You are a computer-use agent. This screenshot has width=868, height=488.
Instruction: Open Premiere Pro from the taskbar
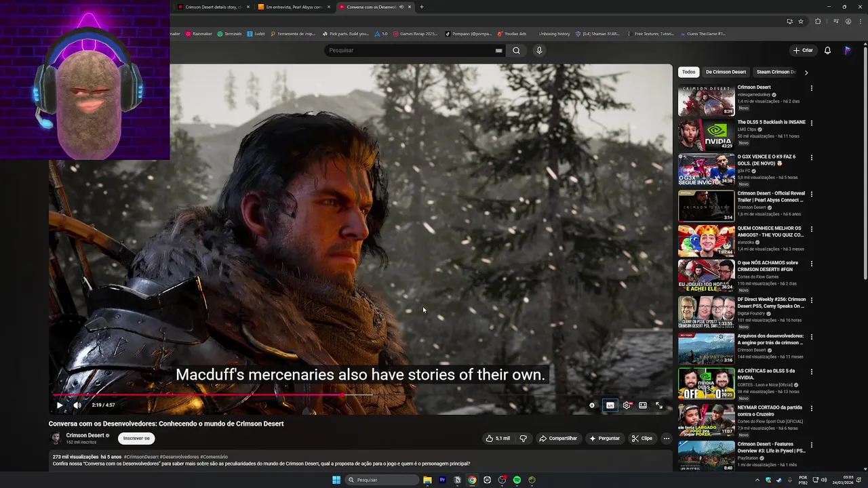(x=442, y=480)
